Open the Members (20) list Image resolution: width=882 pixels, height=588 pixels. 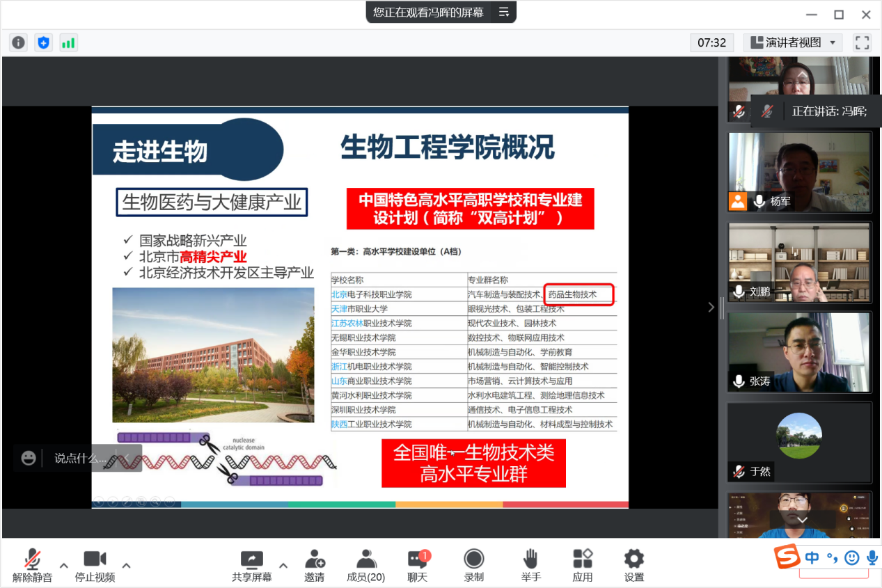365,565
